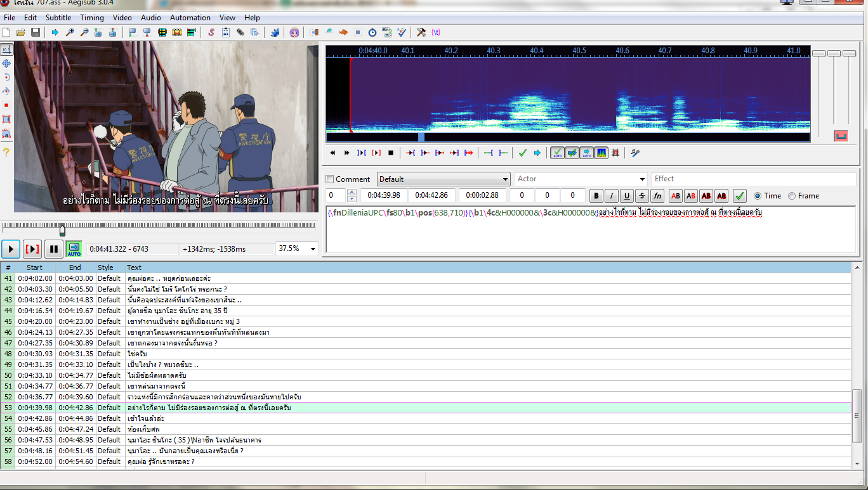This screenshot has width=868, height=490.
Task: Toggle spectrum analyzer mode
Action: [602, 153]
